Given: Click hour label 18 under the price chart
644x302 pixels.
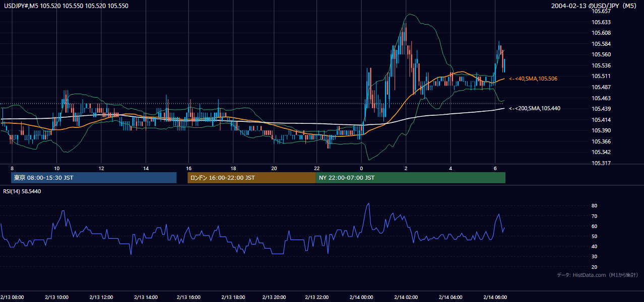Looking at the screenshot, I should 233,168.
